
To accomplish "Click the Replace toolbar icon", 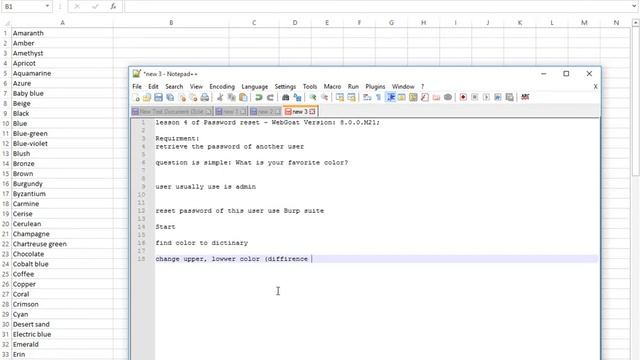I will click(x=297, y=97).
